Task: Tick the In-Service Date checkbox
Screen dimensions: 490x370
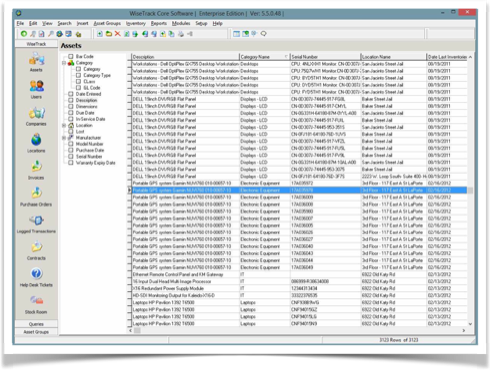Action: tap(71, 119)
